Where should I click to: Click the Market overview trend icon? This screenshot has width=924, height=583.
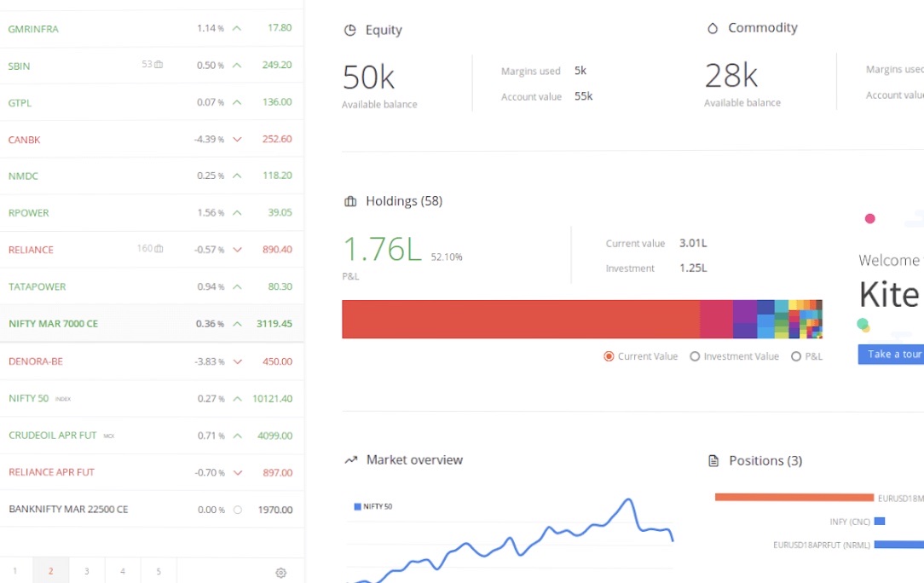351,459
